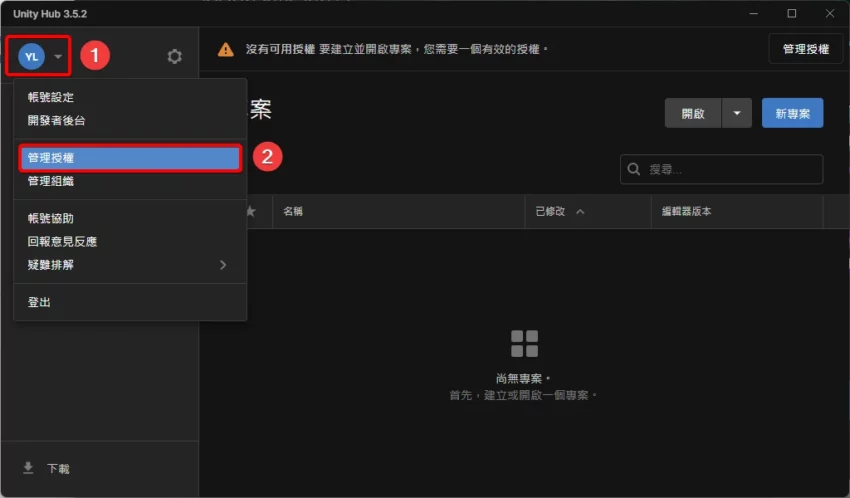Select 帳號設定 menu item
The width and height of the screenshot is (850, 498).
point(130,97)
